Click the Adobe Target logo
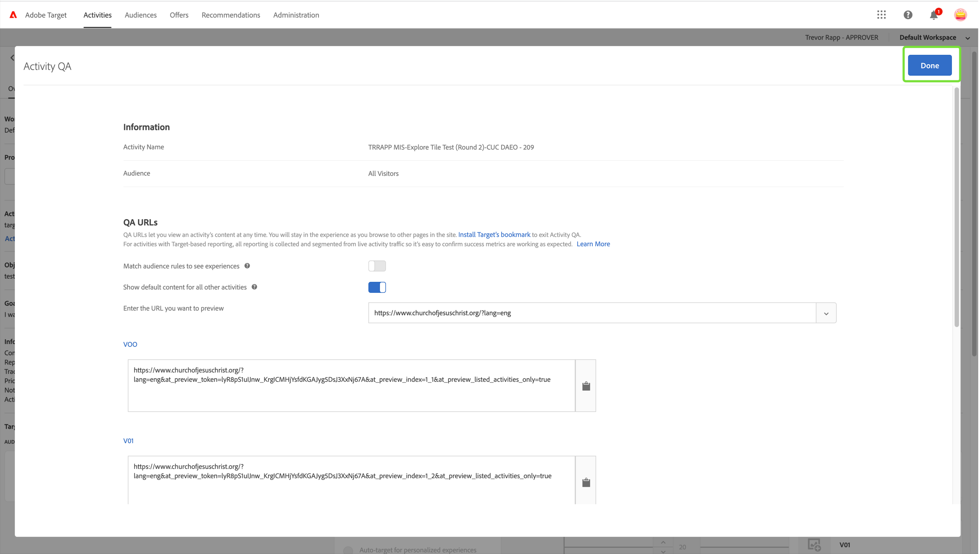 (13, 15)
